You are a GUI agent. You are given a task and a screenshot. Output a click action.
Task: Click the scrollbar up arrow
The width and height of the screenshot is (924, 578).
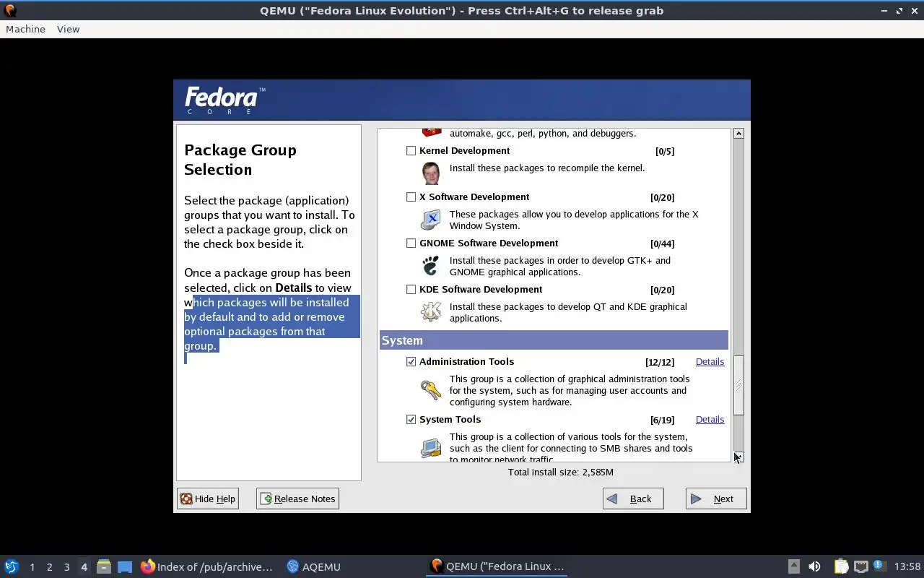pyautogui.click(x=738, y=134)
